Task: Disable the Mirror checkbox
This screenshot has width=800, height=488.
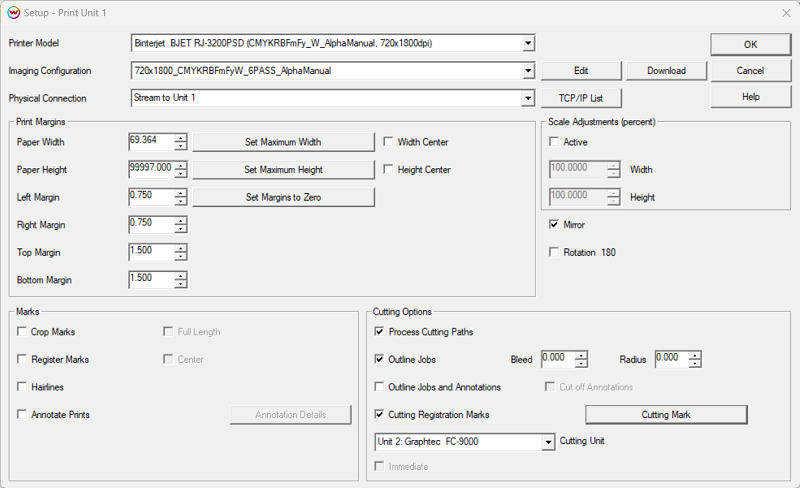Action: coord(554,224)
